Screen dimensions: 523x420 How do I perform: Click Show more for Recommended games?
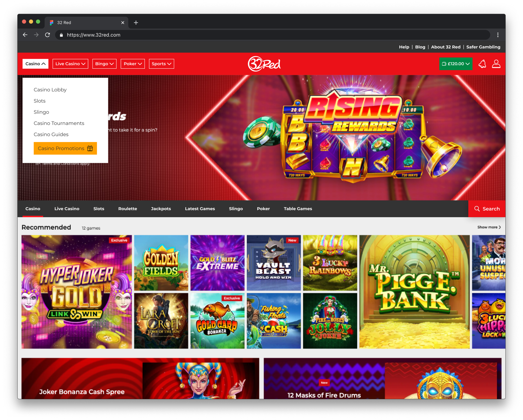pyautogui.click(x=489, y=227)
